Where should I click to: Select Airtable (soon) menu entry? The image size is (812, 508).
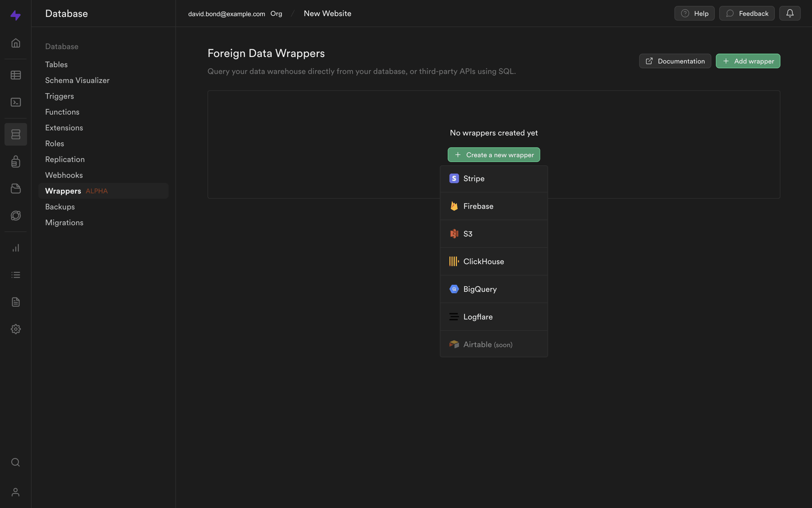tap(494, 344)
